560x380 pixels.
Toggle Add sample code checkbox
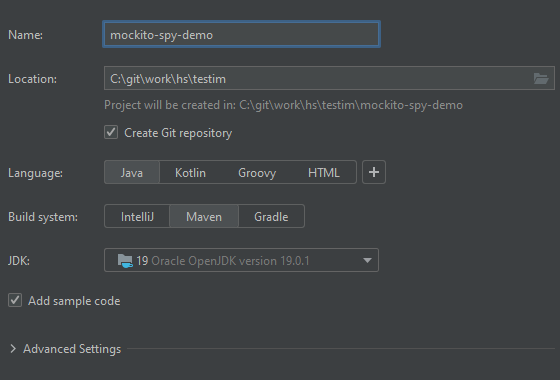(15, 300)
